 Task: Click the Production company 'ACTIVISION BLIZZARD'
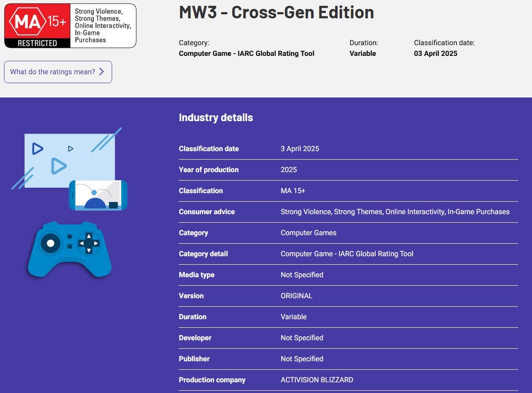click(317, 380)
